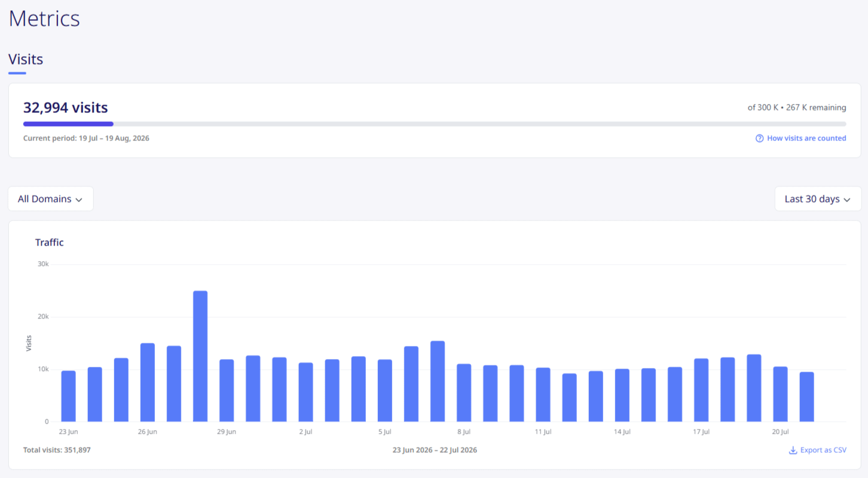Click the bar above 29 Jun
Screen dimensions: 868x478
(227, 391)
